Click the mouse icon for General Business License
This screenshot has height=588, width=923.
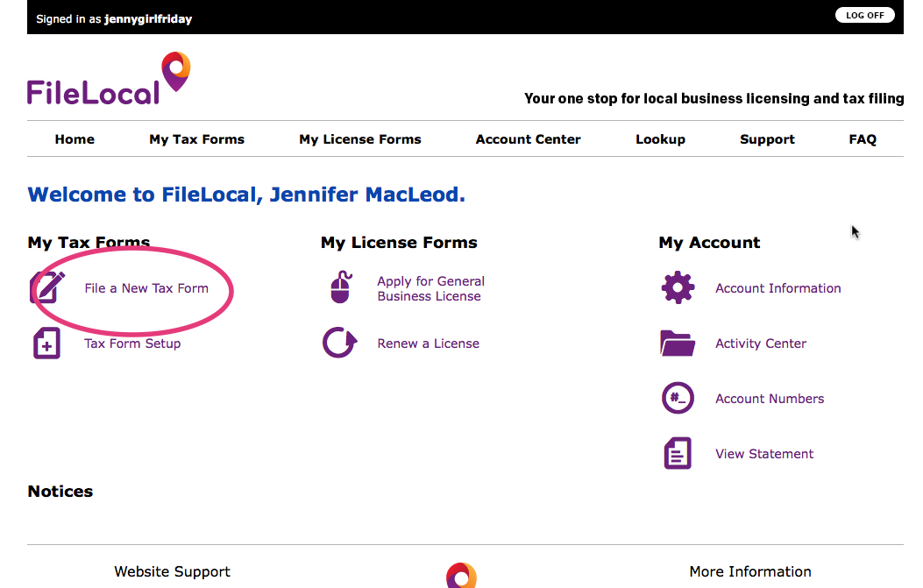point(342,287)
